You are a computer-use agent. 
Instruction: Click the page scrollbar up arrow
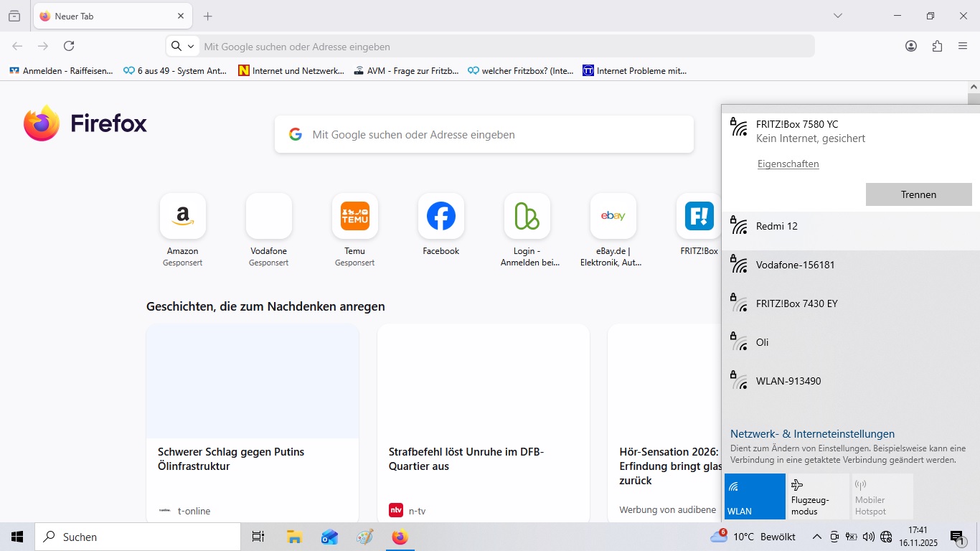pyautogui.click(x=974, y=87)
